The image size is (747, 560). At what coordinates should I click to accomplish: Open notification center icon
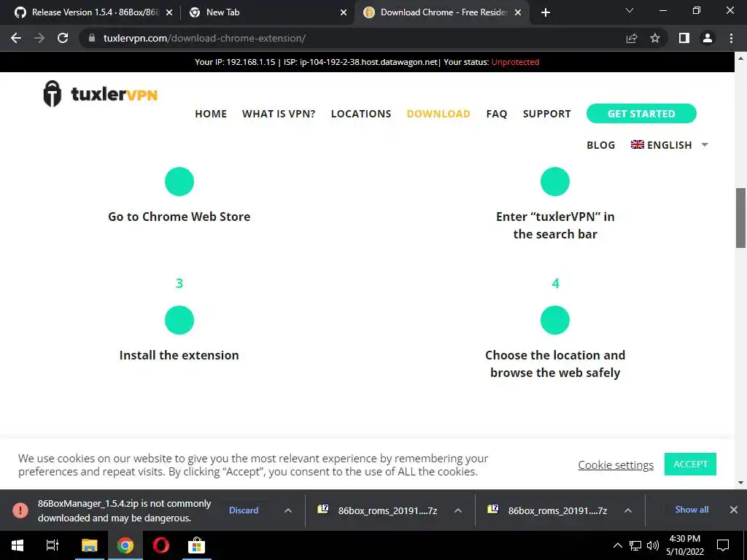723,545
